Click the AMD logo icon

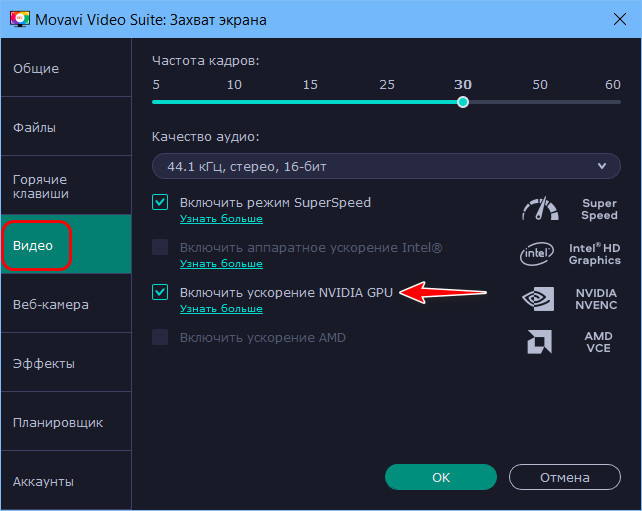(539, 341)
